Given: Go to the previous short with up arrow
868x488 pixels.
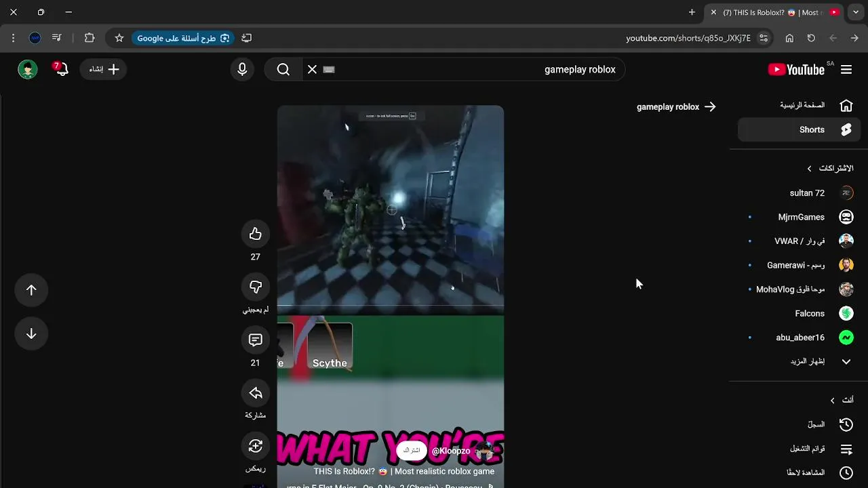Looking at the screenshot, I should [31, 290].
